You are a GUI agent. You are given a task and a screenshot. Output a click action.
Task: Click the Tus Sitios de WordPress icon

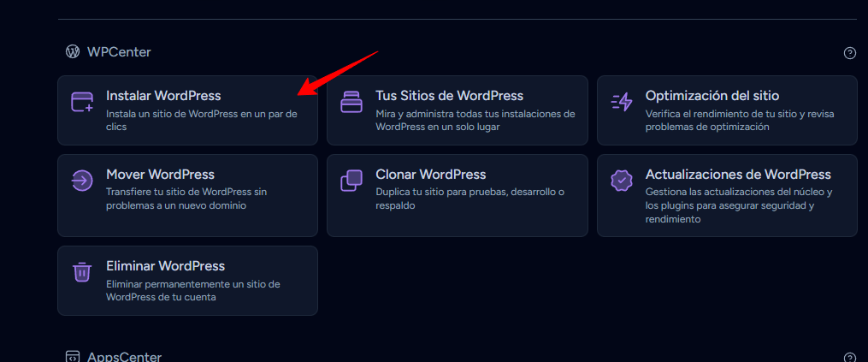click(351, 102)
